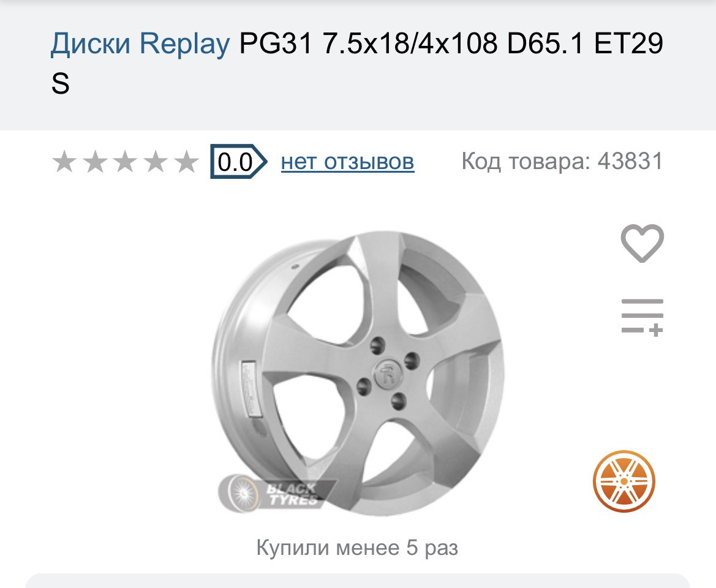Viewport: 716px width, 588px height.
Task: Add product to the comparison list icon
Action: pos(642,317)
